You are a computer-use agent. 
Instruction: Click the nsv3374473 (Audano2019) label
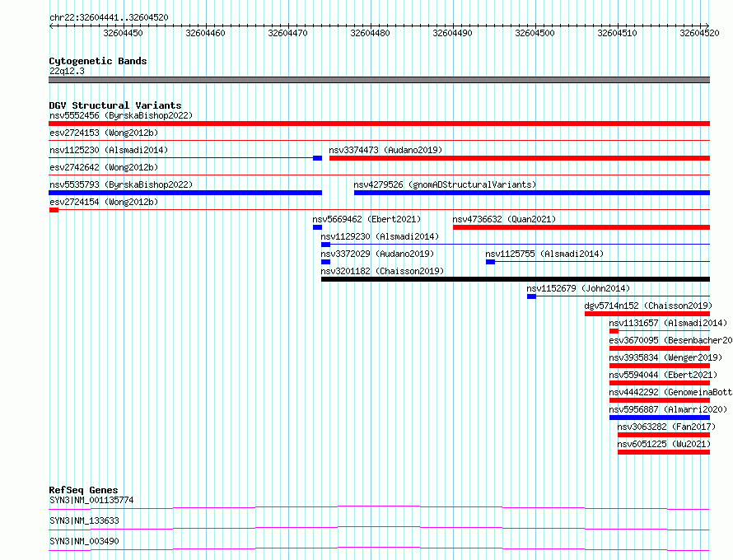coord(385,150)
